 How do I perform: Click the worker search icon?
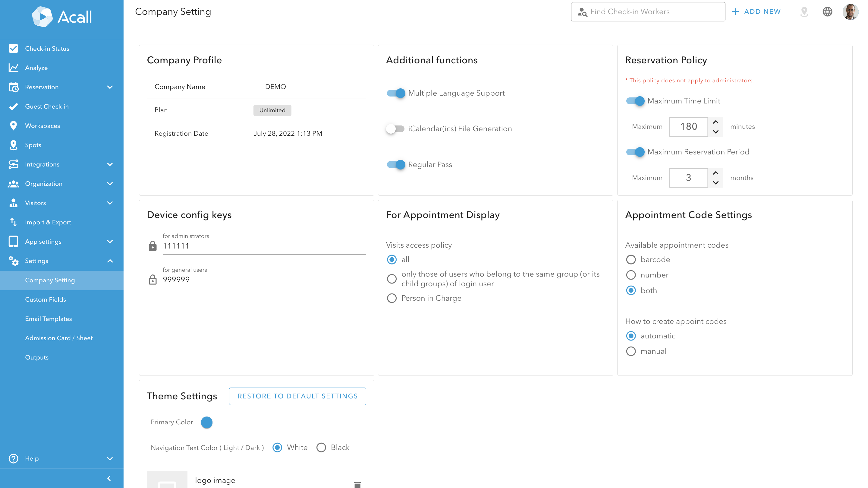pos(582,12)
